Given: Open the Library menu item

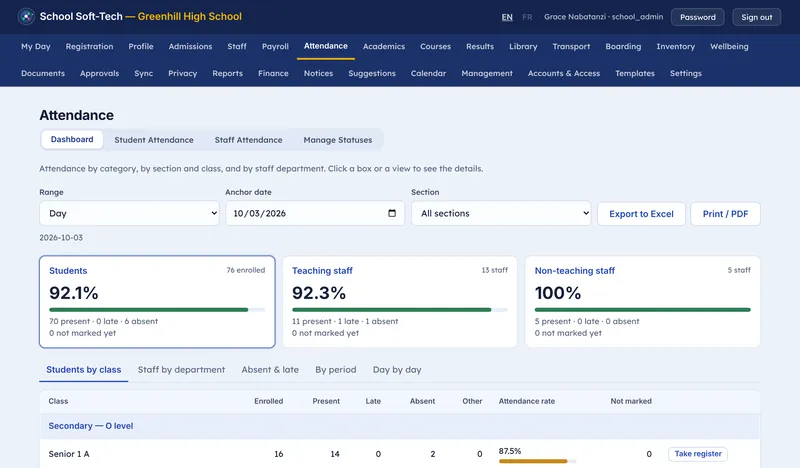Looking at the screenshot, I should click(x=523, y=46).
